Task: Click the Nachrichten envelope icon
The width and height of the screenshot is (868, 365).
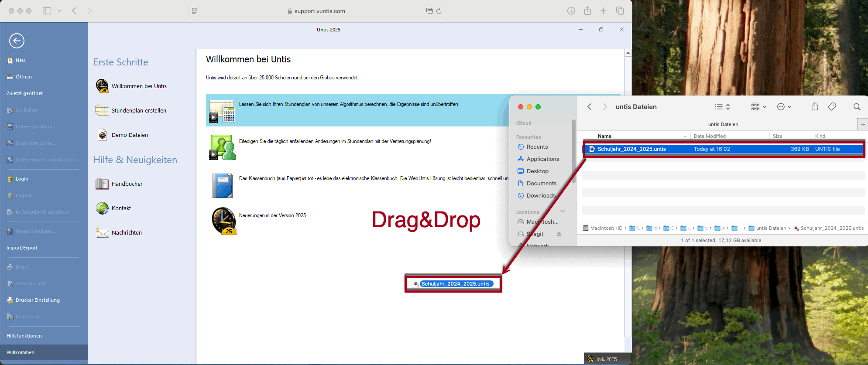Action: (x=102, y=233)
